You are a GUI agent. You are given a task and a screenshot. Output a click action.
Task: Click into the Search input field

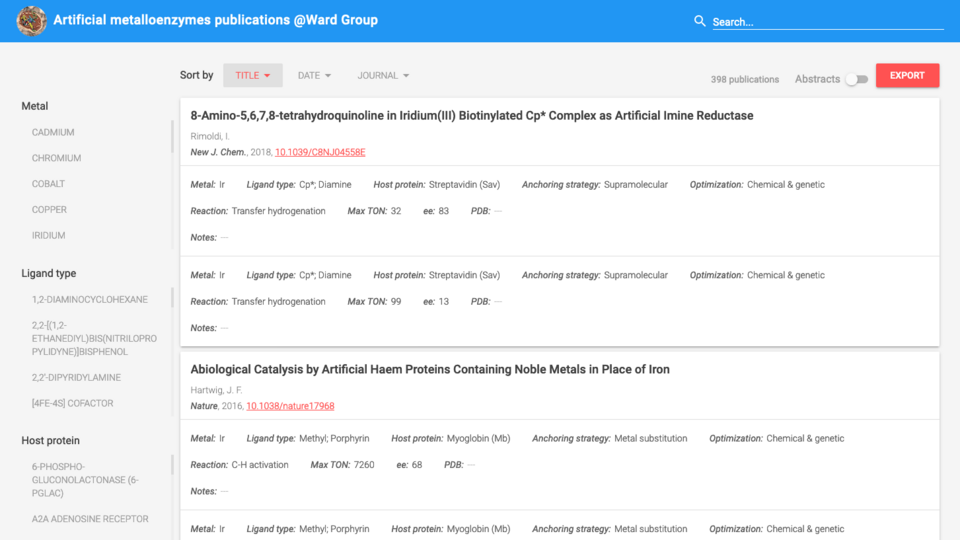click(x=826, y=21)
